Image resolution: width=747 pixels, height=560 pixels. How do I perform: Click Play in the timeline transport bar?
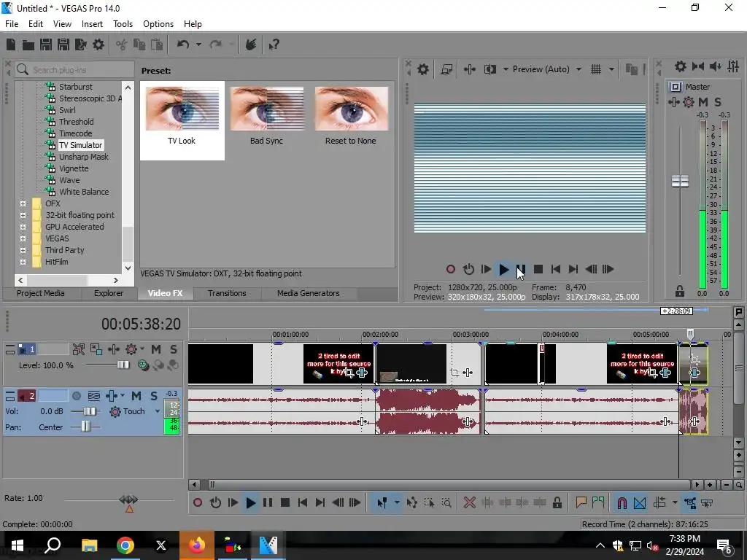tap(250, 502)
